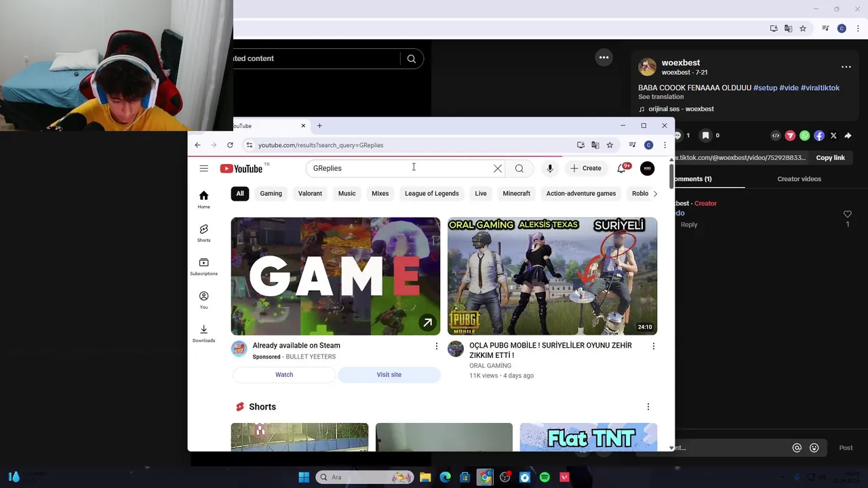The height and width of the screenshot is (488, 868).
Task: Share TikTok video via WhatsApp icon
Action: [x=804, y=136]
